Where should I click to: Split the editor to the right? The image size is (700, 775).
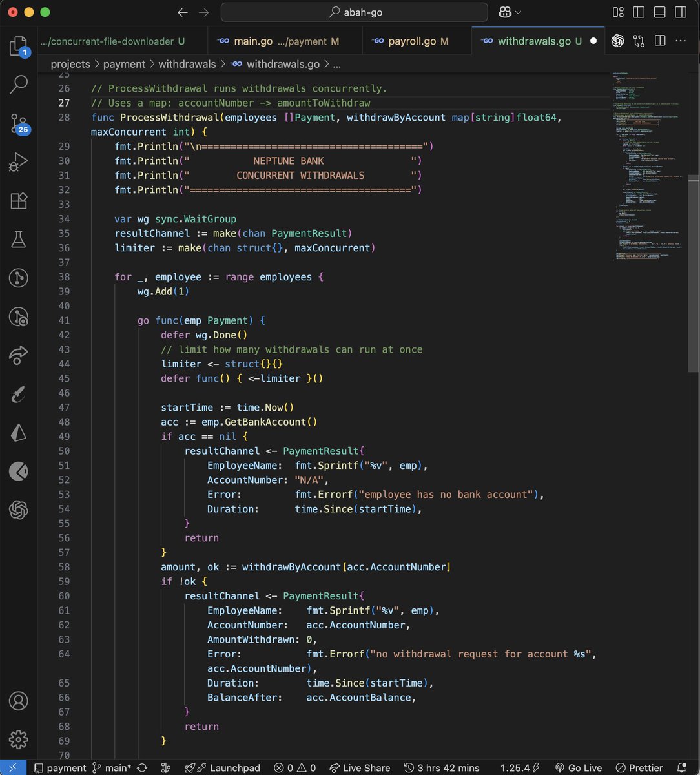coord(660,41)
